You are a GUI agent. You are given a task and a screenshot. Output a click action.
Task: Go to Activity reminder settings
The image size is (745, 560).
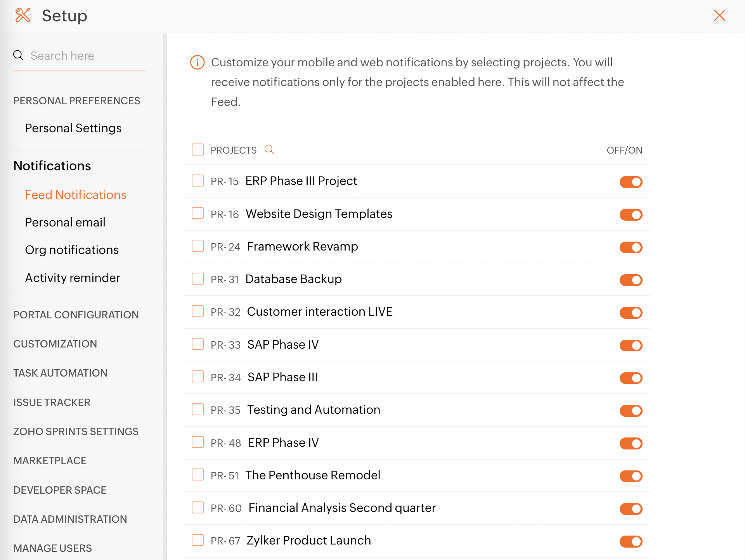(73, 278)
